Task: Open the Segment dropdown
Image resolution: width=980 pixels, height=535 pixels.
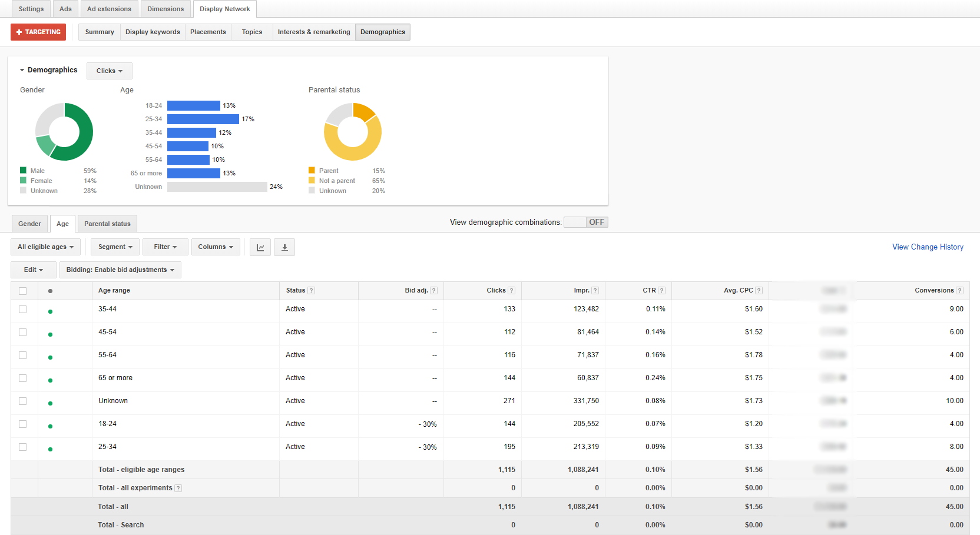Action: coord(115,247)
